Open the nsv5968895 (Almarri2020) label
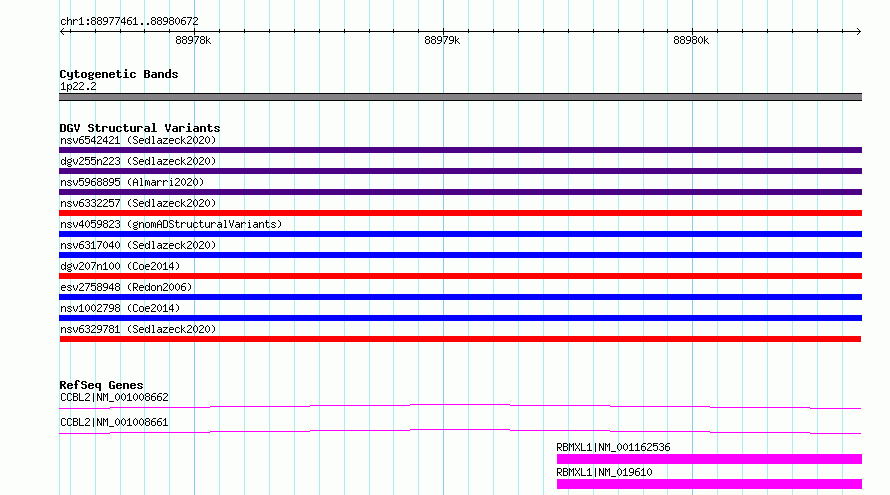 click(132, 182)
